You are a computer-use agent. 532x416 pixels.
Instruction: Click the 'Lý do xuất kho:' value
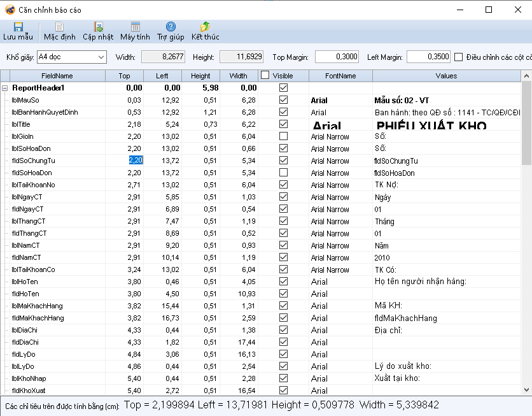click(403, 366)
